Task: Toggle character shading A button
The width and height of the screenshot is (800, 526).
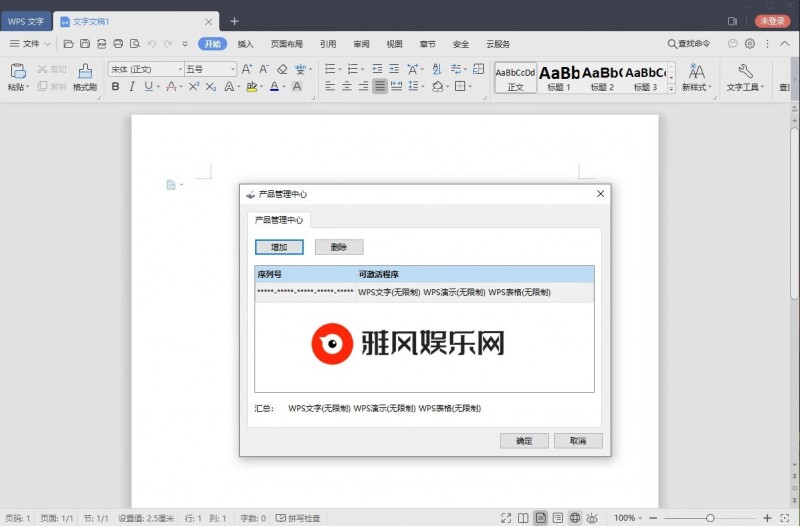Action: (x=297, y=86)
